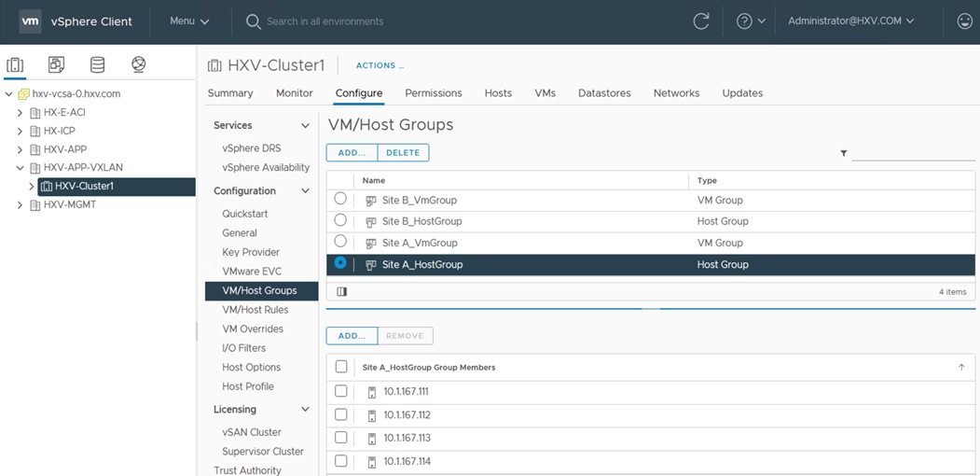Viewport: 980px width, 476px height.
Task: Select the Site B_VmGroup radio button
Action: 340,199
